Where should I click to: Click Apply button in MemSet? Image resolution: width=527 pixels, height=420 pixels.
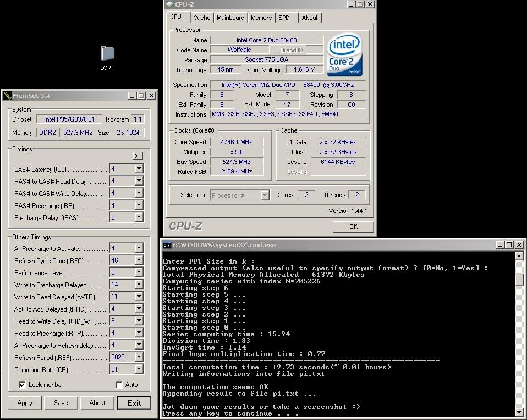click(25, 403)
